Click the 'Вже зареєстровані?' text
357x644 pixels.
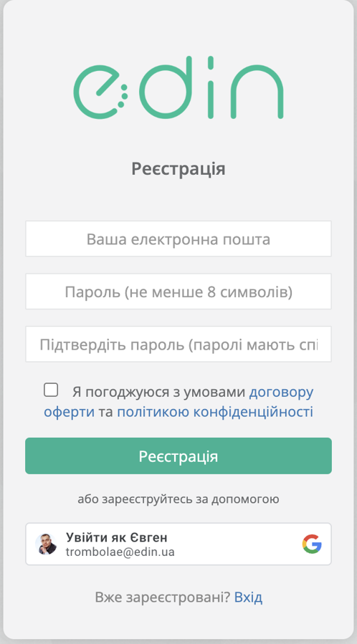pos(162,597)
